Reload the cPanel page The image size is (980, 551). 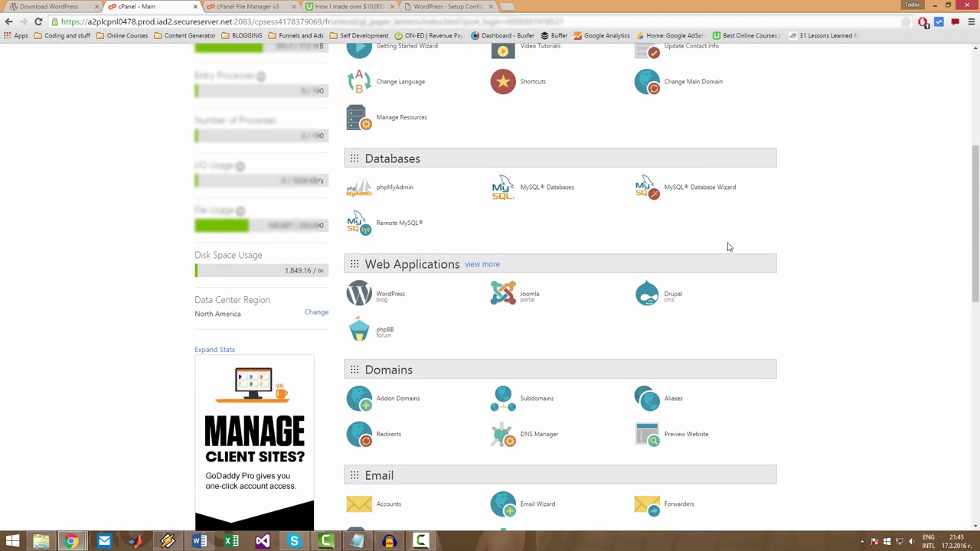38,21
